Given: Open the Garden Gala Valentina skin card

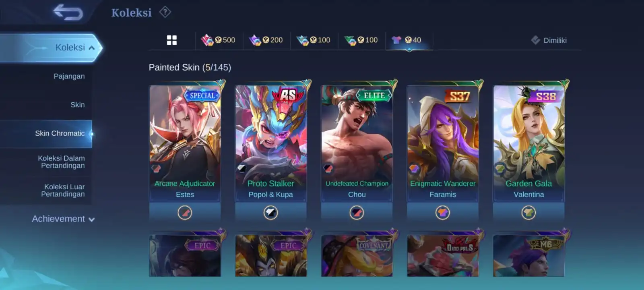Looking at the screenshot, I should pyautogui.click(x=528, y=143).
